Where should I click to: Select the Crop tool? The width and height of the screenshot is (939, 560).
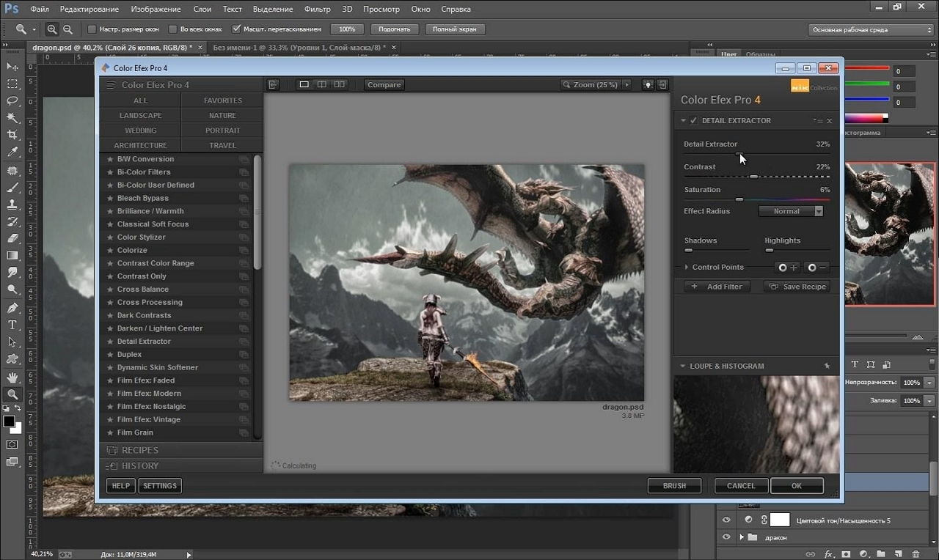tap(12, 135)
